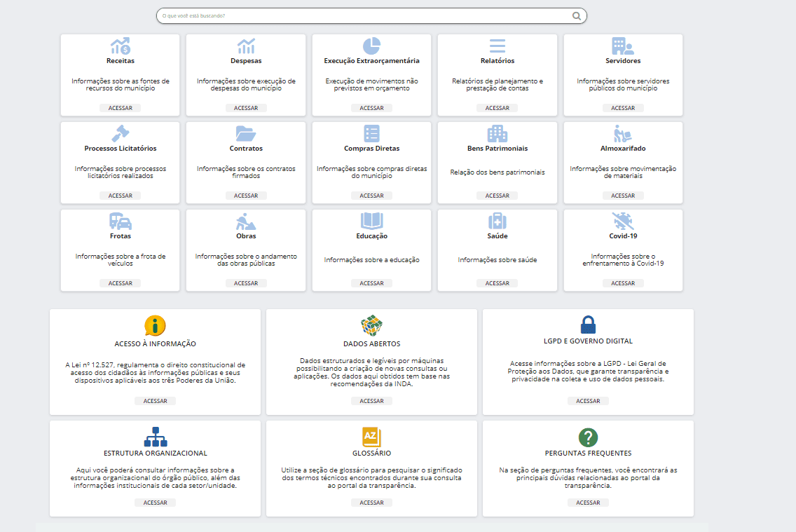The height and width of the screenshot is (532, 796).
Task: Open the Despesas bar chart icon
Action: point(246,46)
